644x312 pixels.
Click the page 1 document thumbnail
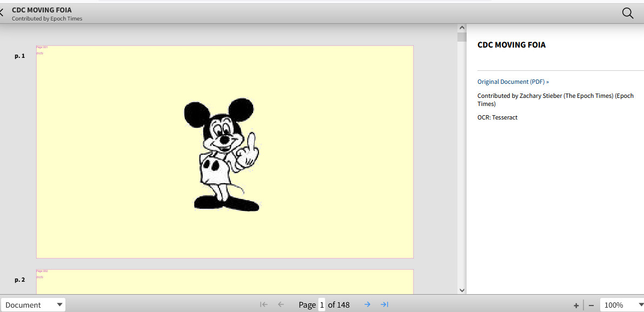tap(224, 152)
